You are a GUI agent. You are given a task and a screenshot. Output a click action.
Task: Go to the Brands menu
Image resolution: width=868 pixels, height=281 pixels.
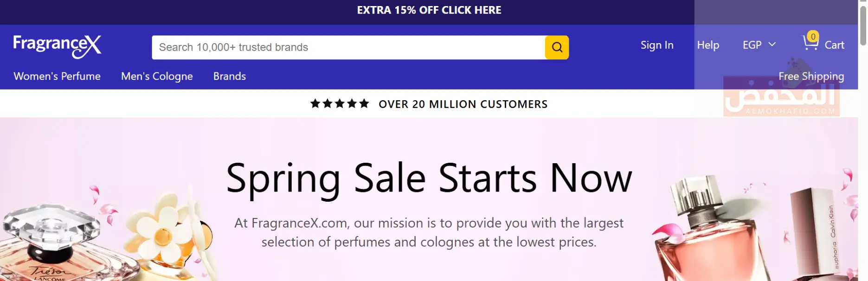(230, 76)
